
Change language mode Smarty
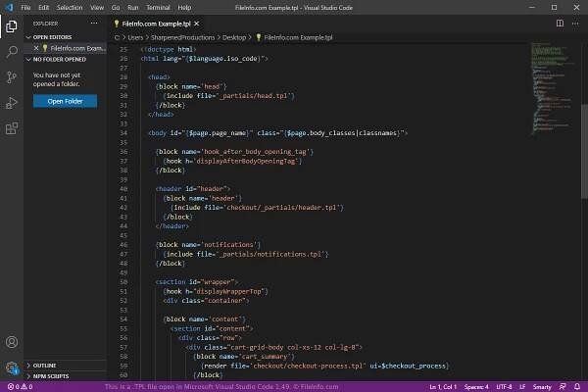pyautogui.click(x=542, y=387)
